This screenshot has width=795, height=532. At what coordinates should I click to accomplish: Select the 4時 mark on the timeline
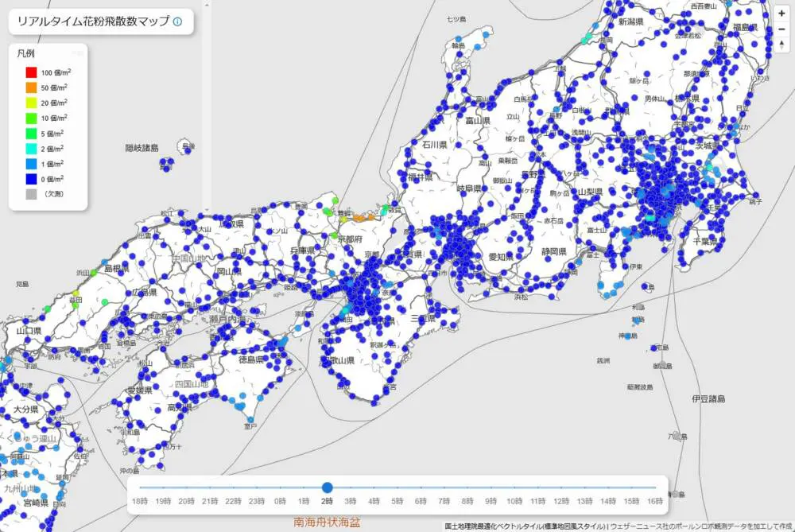click(x=374, y=501)
